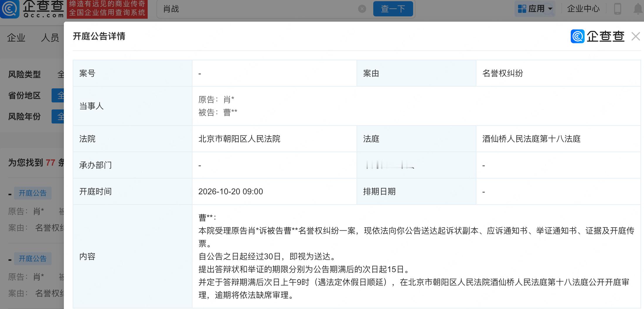644x309 pixels.
Task: Switch to the 人员 tab
Action: click(x=50, y=37)
